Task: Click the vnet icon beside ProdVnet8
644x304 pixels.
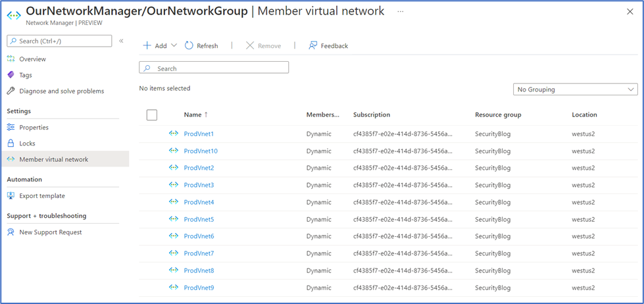Action: [173, 270]
